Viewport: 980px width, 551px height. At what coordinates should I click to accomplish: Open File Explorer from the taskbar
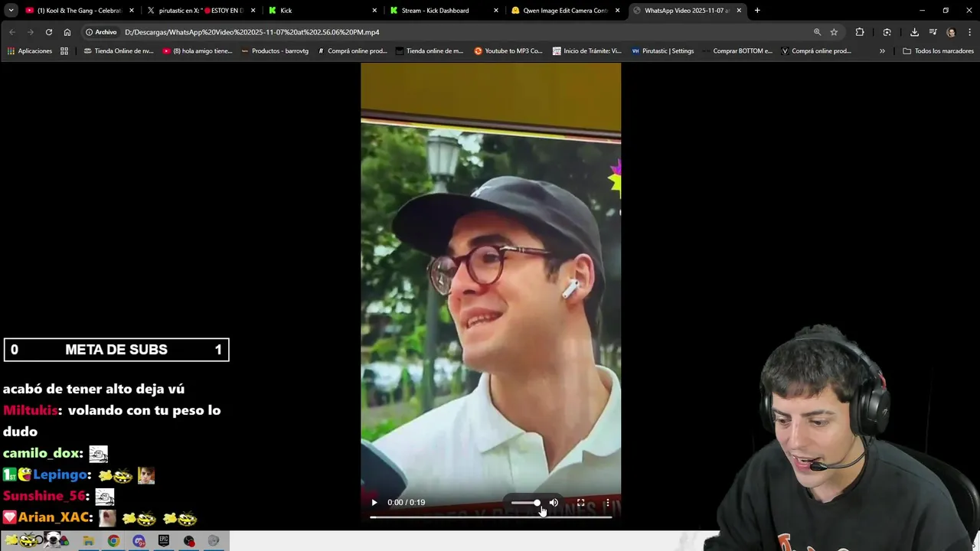point(89,541)
